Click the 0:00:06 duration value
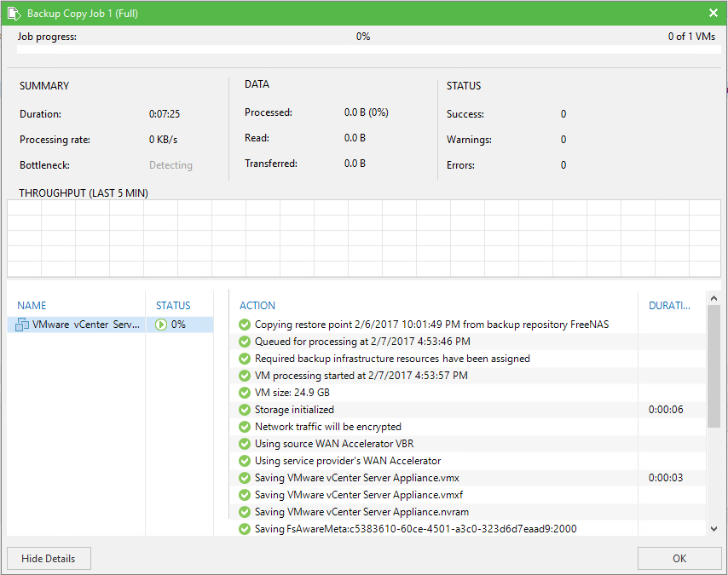728x575 pixels. (666, 410)
